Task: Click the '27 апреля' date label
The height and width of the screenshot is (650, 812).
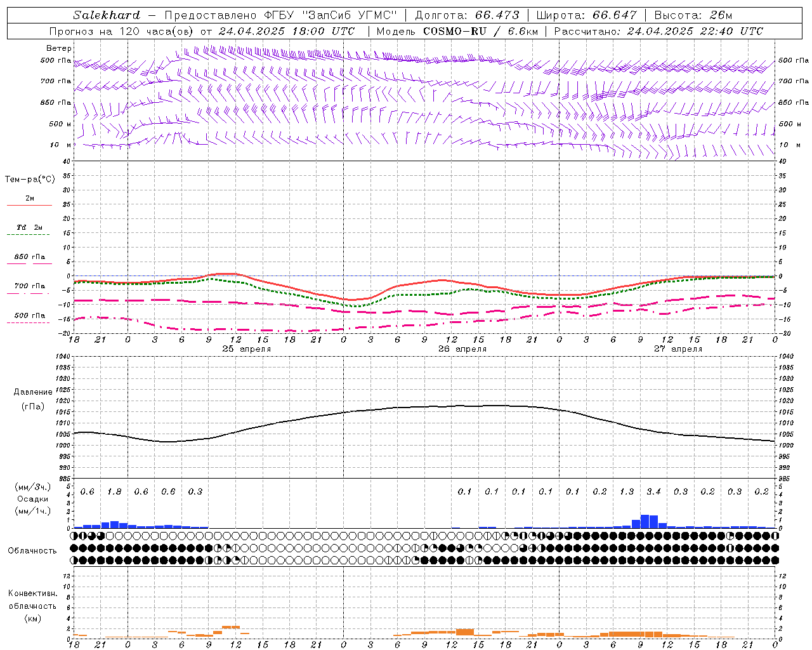Action: coord(678,349)
